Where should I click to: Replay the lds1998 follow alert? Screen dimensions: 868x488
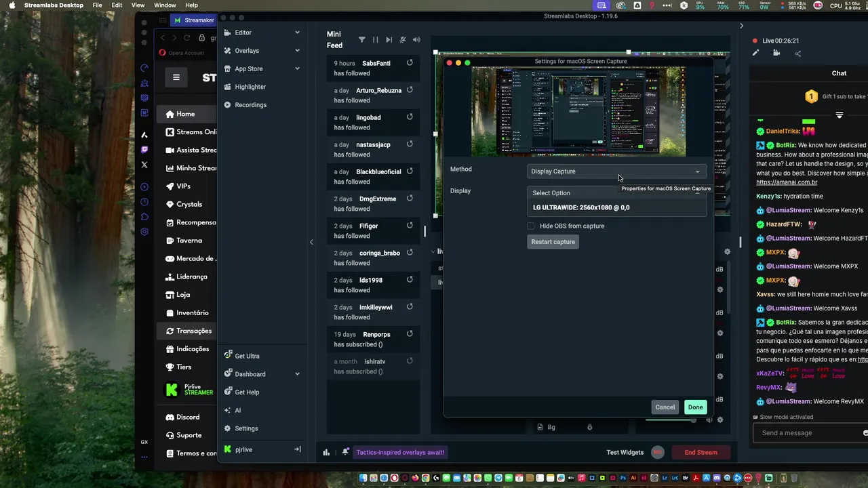click(x=410, y=280)
